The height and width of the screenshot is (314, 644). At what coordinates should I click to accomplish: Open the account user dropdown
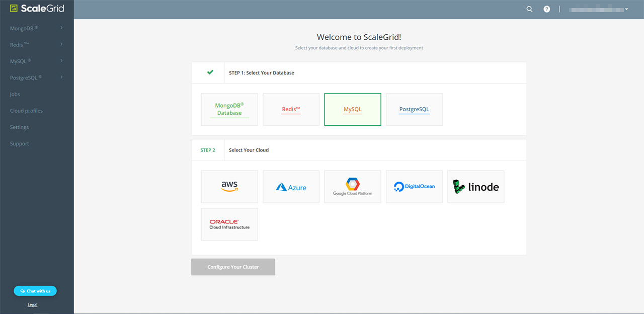click(599, 9)
